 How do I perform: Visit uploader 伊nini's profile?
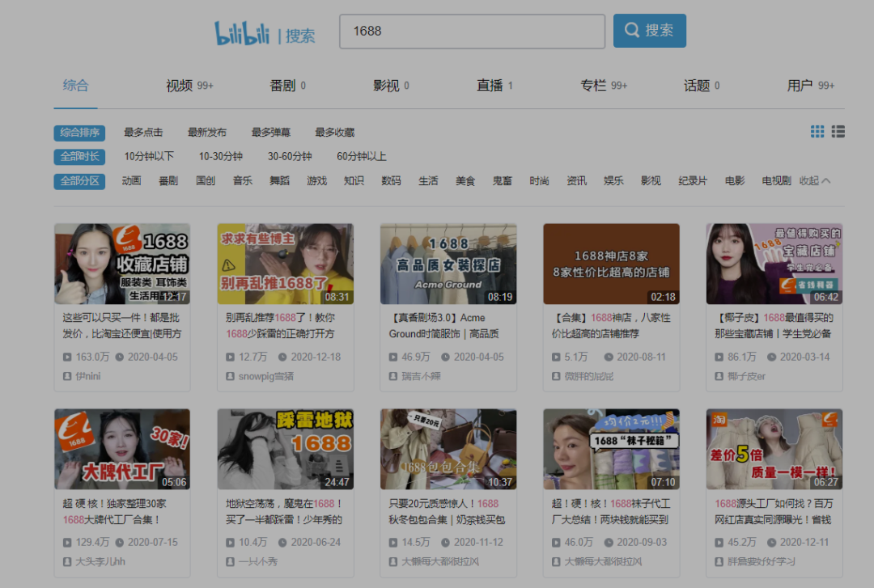[x=88, y=376]
